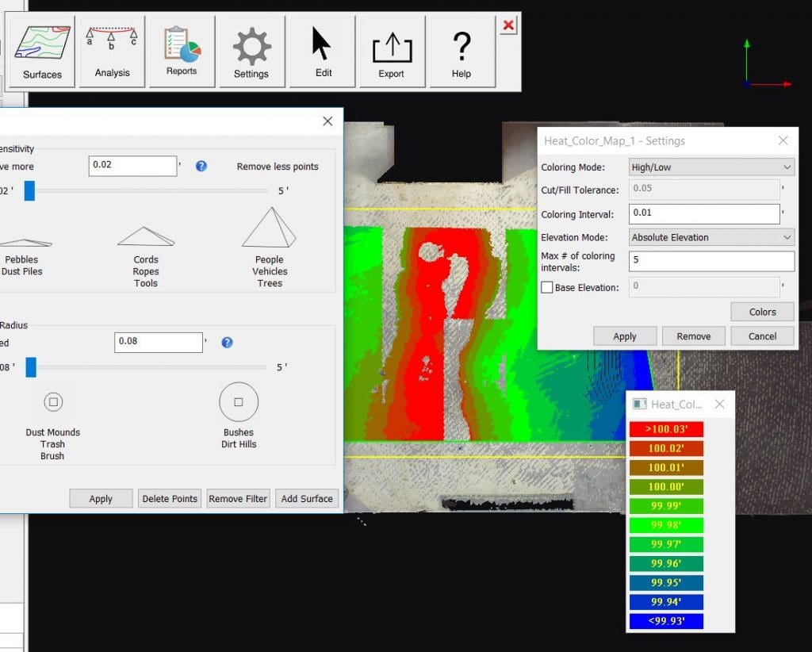Screen dimensions: 812x652
Task: Click the Remove Filter button
Action: click(x=238, y=498)
